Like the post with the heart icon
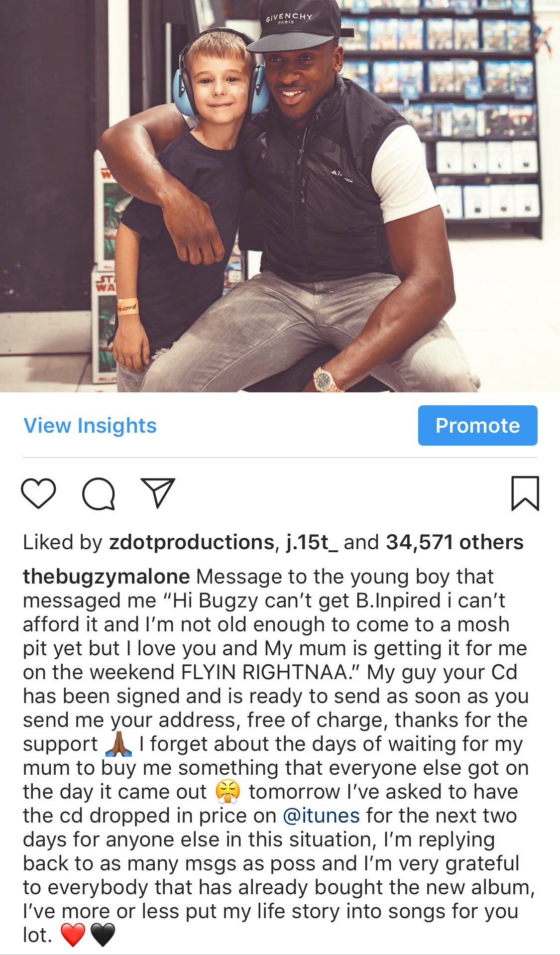Image resolution: width=560 pixels, height=955 pixels. click(x=38, y=493)
